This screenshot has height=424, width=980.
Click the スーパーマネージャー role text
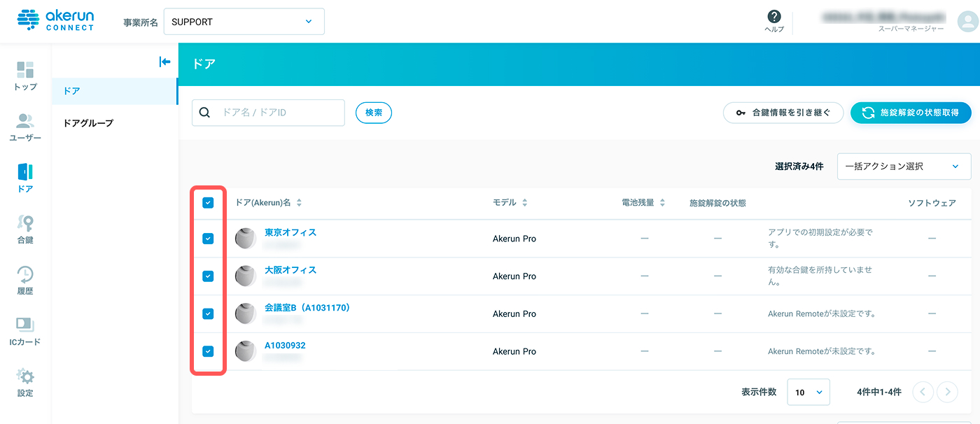click(911, 29)
